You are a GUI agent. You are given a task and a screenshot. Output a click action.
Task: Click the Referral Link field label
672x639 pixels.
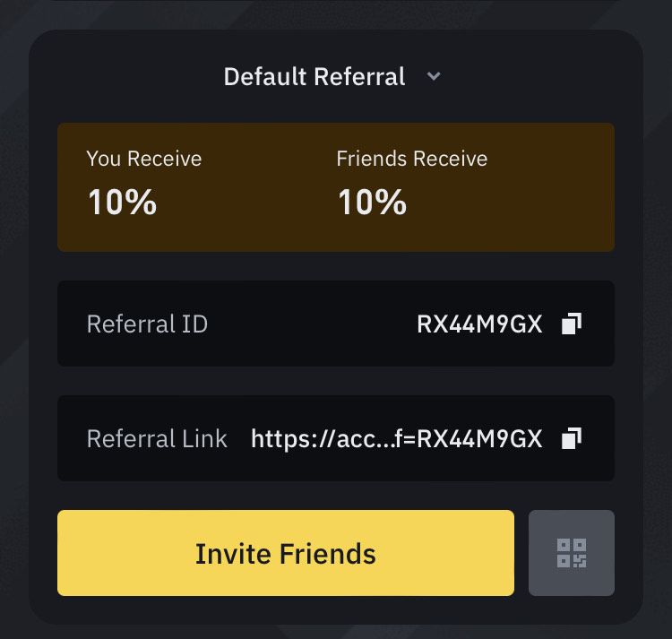pos(157,438)
